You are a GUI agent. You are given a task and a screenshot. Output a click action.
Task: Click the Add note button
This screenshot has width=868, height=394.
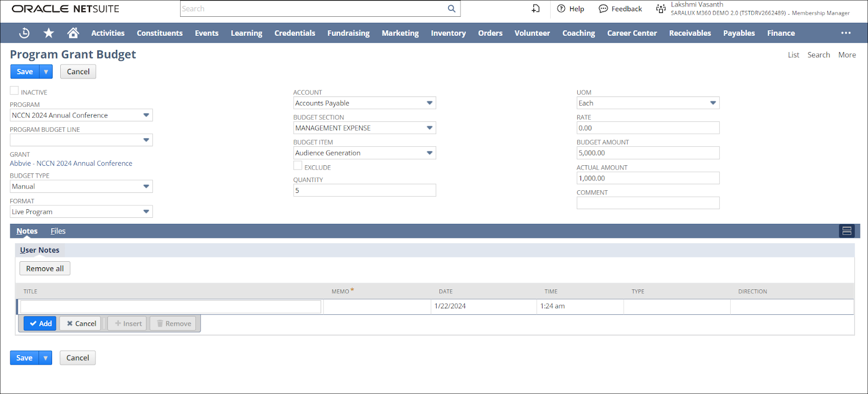pos(40,324)
